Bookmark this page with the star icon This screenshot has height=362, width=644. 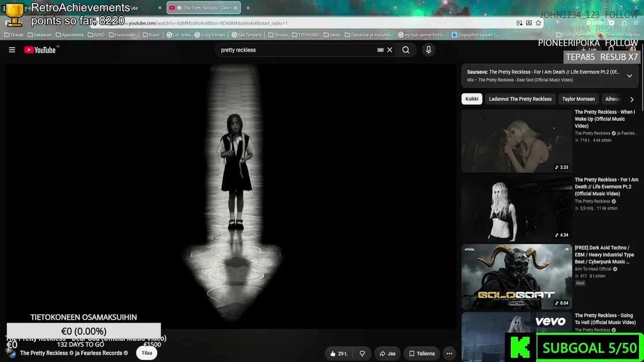point(538,23)
